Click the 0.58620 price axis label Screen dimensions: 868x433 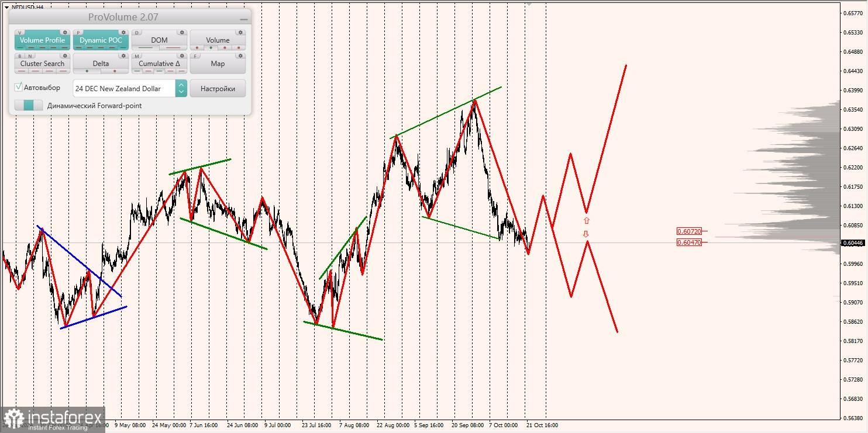(x=853, y=322)
